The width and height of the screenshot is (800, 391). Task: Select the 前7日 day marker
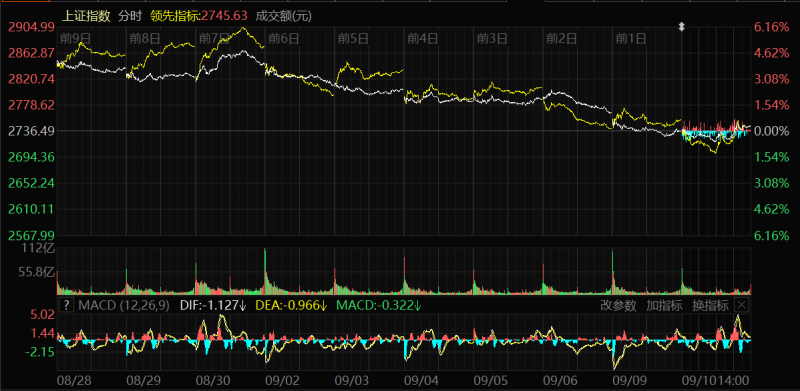click(214, 38)
